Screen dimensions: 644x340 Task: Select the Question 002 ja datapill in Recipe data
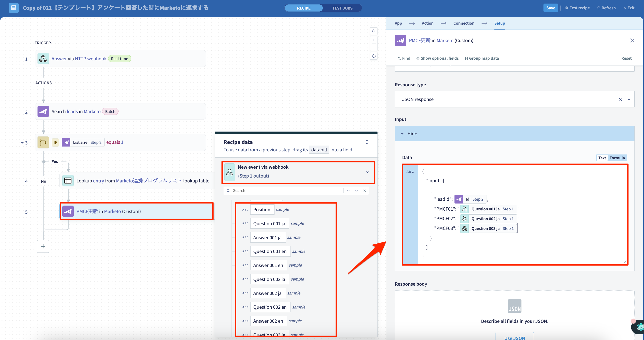tap(269, 279)
